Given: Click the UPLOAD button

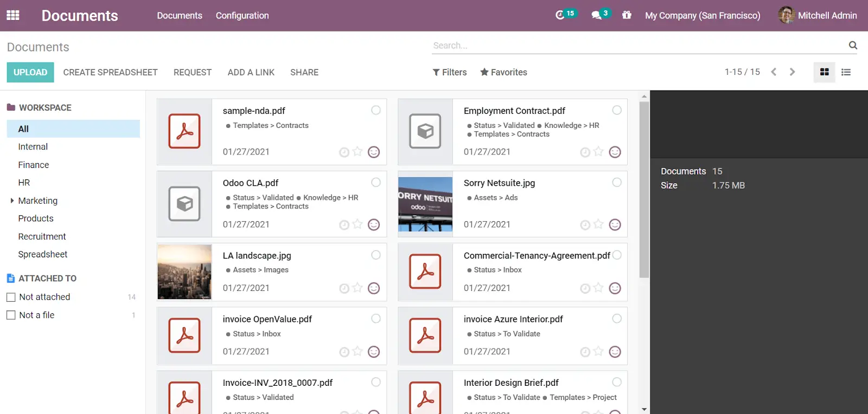Looking at the screenshot, I should [x=30, y=72].
